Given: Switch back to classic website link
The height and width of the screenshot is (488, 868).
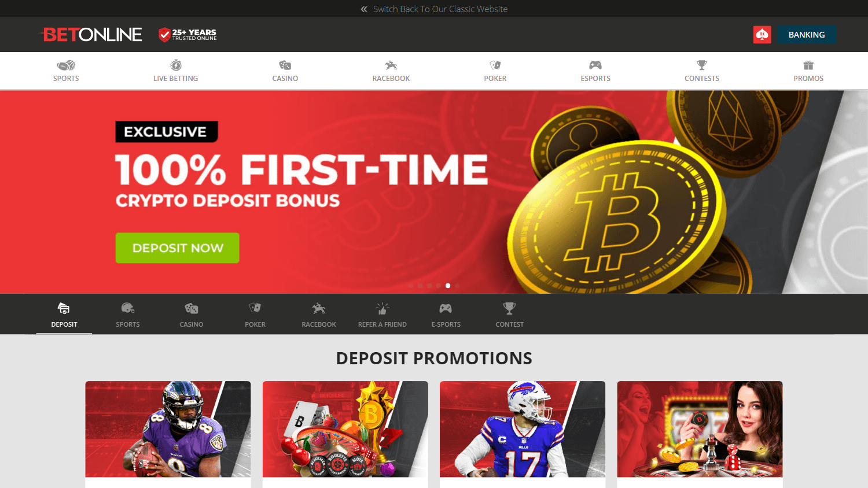Looking at the screenshot, I should pyautogui.click(x=434, y=9).
